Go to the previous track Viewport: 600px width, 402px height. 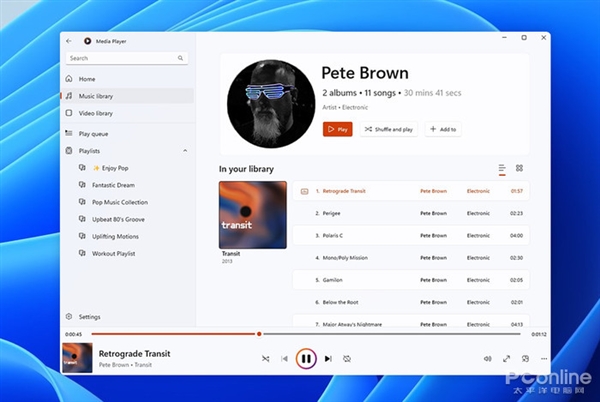pyautogui.click(x=284, y=359)
